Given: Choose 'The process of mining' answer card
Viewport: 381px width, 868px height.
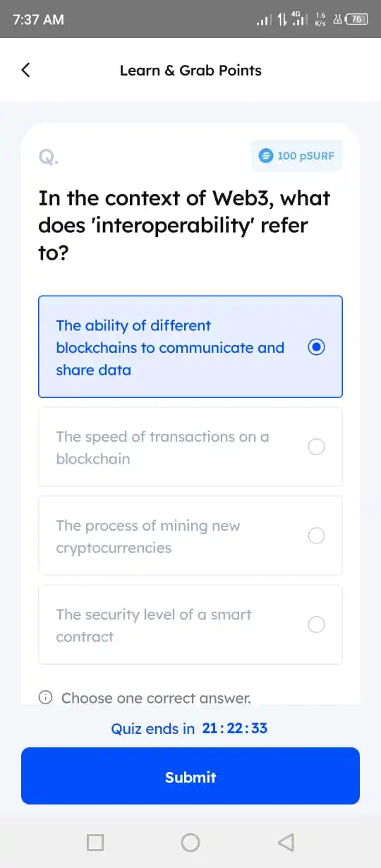Looking at the screenshot, I should coord(190,536).
